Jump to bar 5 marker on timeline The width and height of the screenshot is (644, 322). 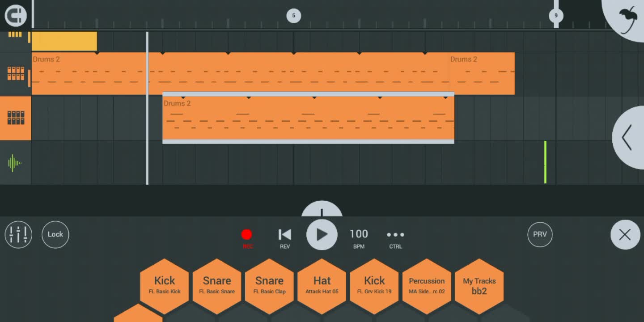click(293, 16)
